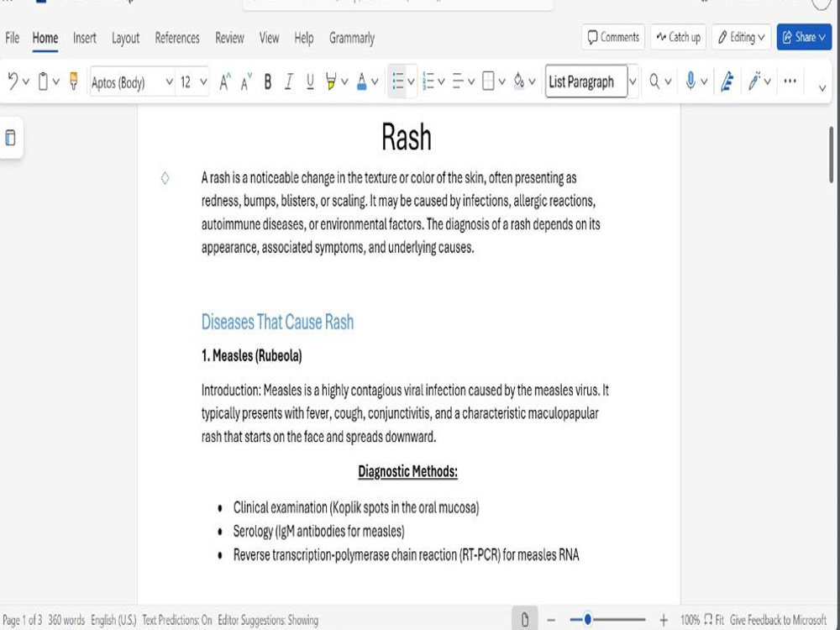Switch to the View tab
Image resolution: width=840 pixels, height=630 pixels.
tap(269, 38)
